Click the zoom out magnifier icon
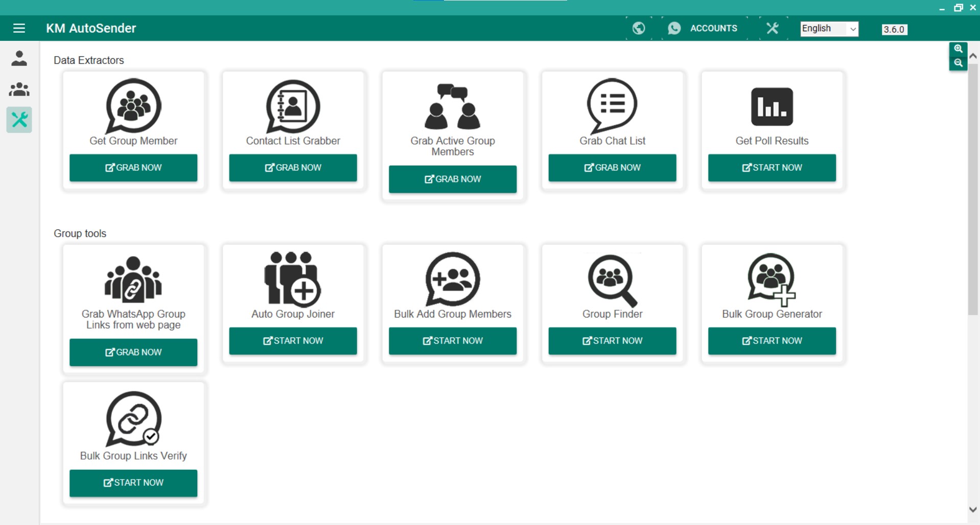980x525 pixels. 958,63
